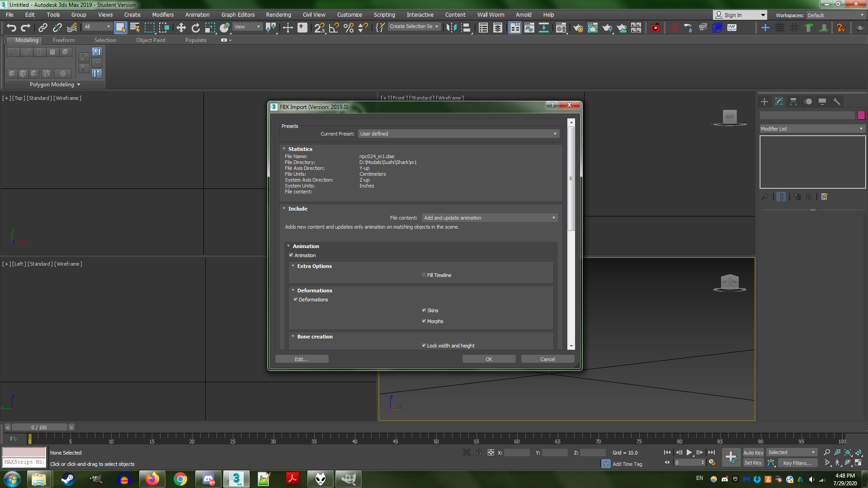The image size is (868, 488).
Task: Activate Bind to Space Warp tool
Action: [72, 28]
